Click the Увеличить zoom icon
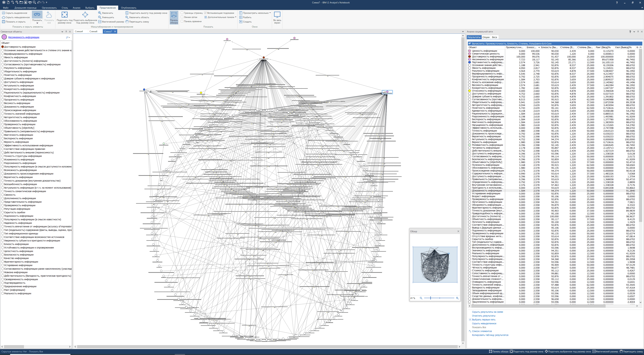644x355 pixels. pyautogui.click(x=99, y=13)
